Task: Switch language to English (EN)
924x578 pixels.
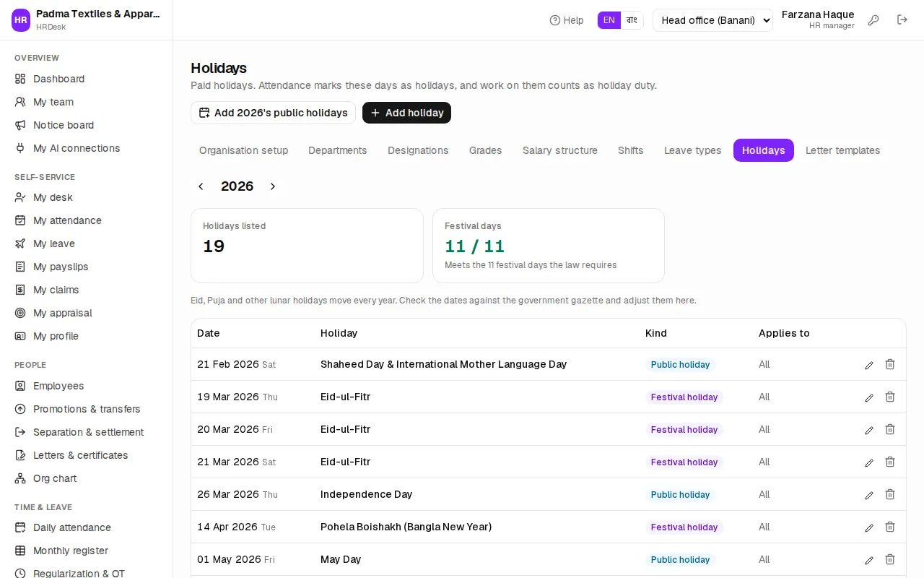Action: [609, 20]
